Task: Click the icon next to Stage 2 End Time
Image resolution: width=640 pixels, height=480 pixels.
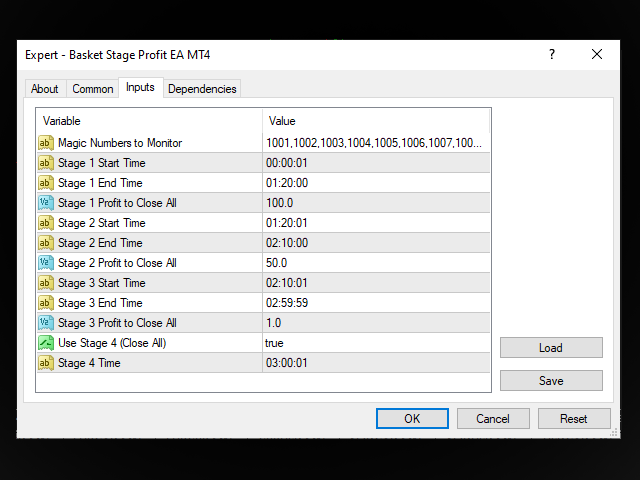Action: pyautogui.click(x=45, y=243)
